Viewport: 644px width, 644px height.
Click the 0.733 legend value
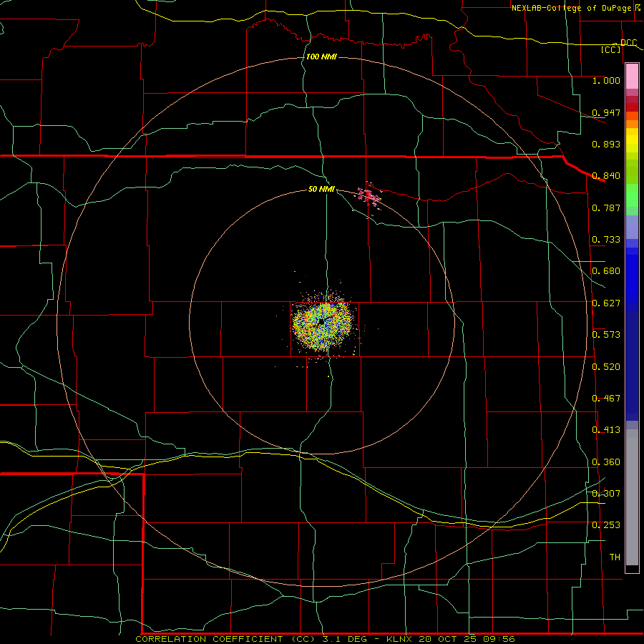pos(606,240)
